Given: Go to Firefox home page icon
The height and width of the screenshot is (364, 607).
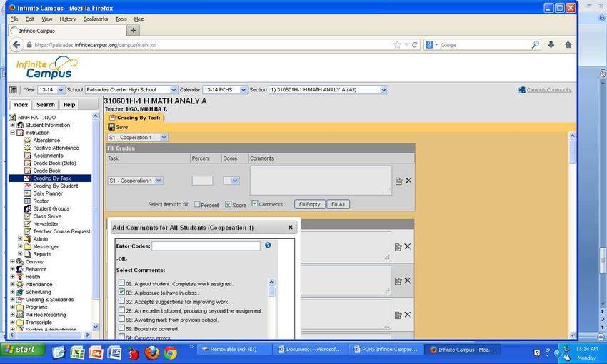Looking at the screenshot, I should pos(568,45).
